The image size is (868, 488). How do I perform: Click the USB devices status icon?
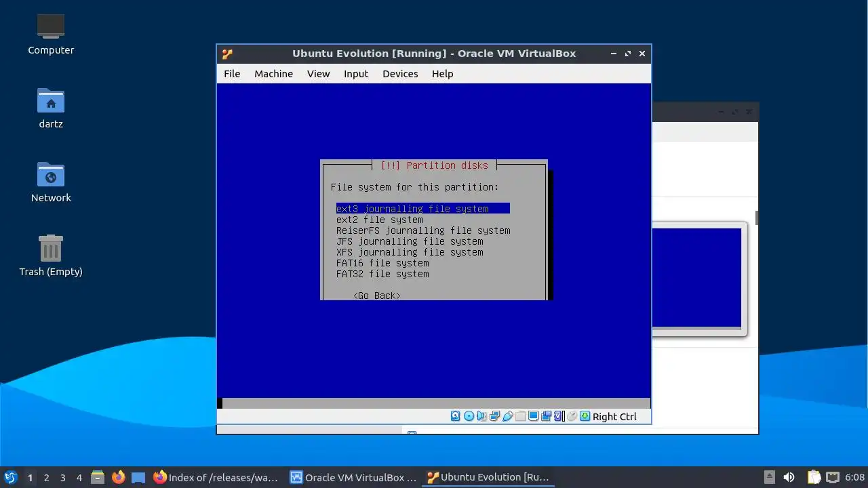507,416
